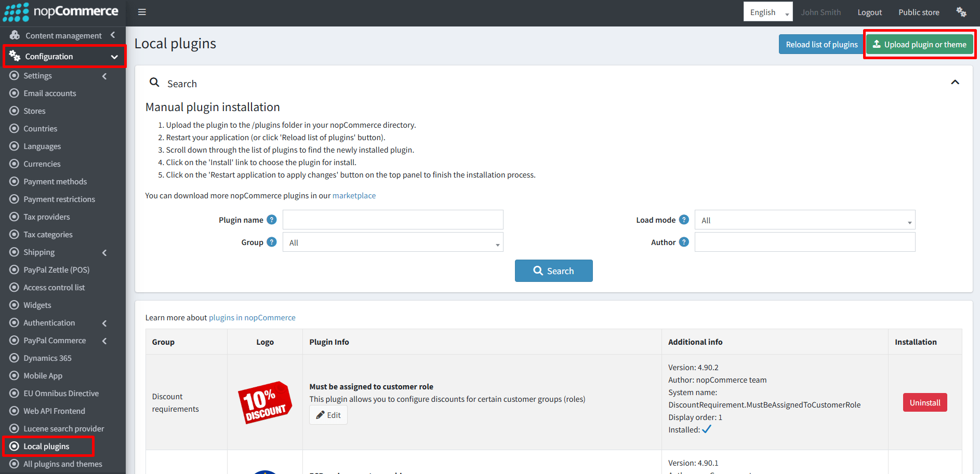Click the circle icon next to Widgets

(x=15, y=305)
